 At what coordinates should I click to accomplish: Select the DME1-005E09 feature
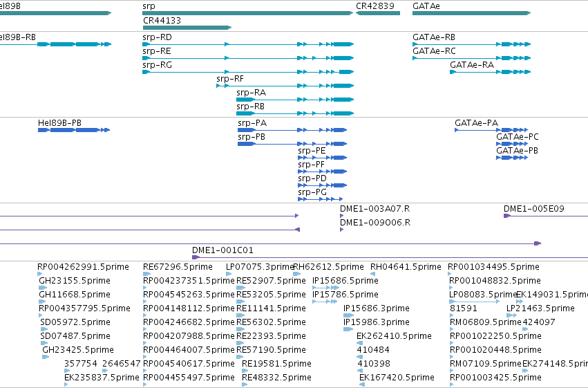coord(546,216)
